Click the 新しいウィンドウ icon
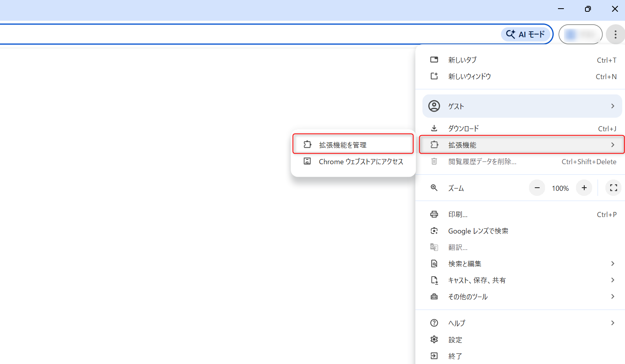Viewport: 625px width, 364px height. pos(434,76)
